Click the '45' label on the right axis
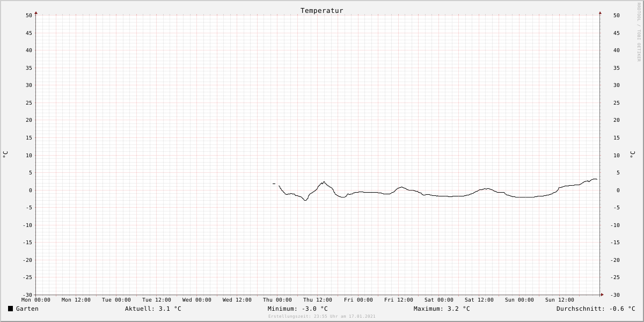The width and height of the screenshot is (644, 322). [x=616, y=33]
